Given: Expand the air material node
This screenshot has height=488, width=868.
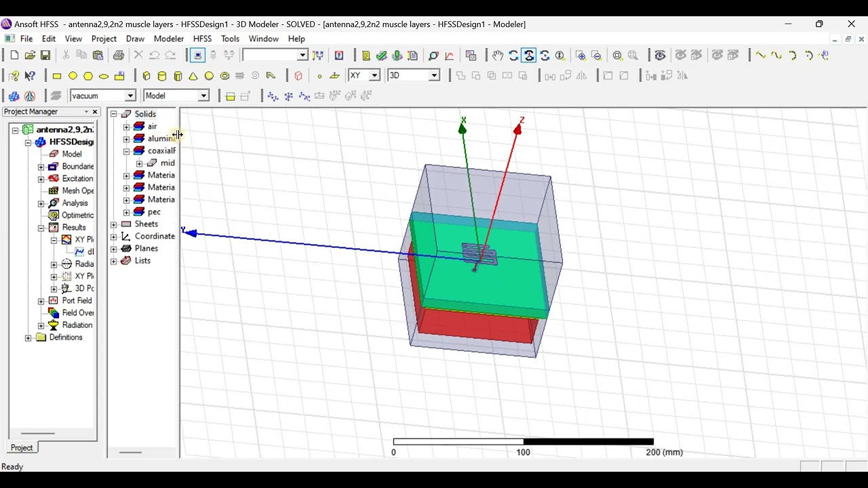Looking at the screenshot, I should coord(126,127).
